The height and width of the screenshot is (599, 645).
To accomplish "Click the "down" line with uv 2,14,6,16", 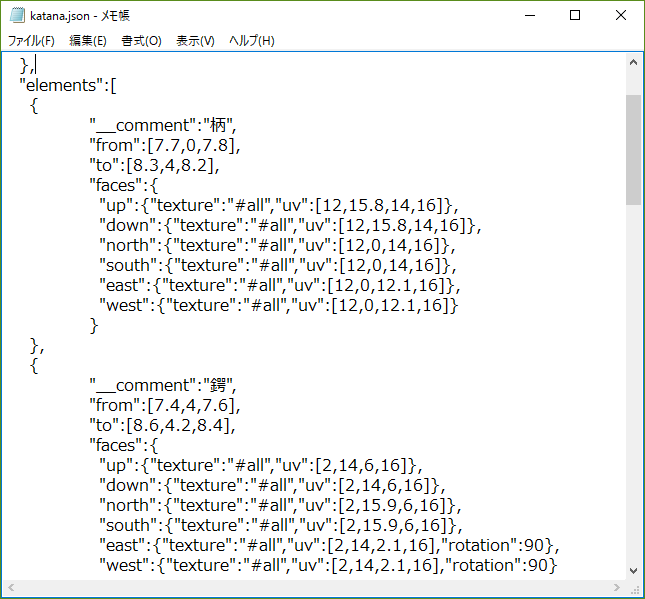I will point(272,485).
